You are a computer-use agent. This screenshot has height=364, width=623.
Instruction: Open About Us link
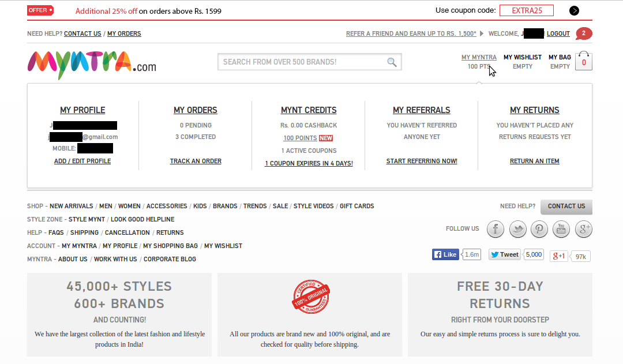pyautogui.click(x=73, y=259)
